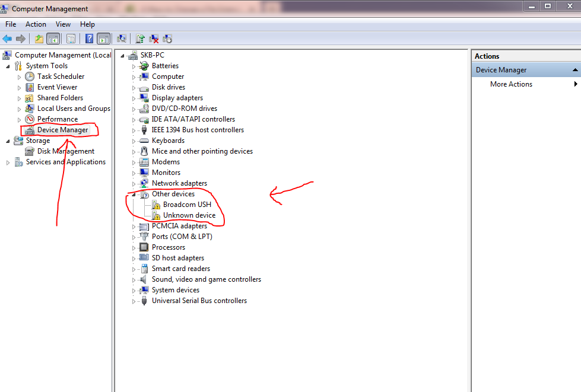581x392 pixels.
Task: Expand the Shared Folders node
Action: click(19, 98)
